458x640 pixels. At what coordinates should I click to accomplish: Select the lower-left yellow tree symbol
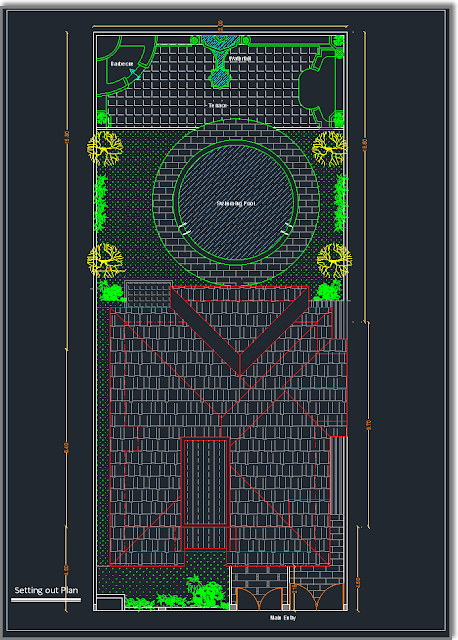tap(105, 260)
